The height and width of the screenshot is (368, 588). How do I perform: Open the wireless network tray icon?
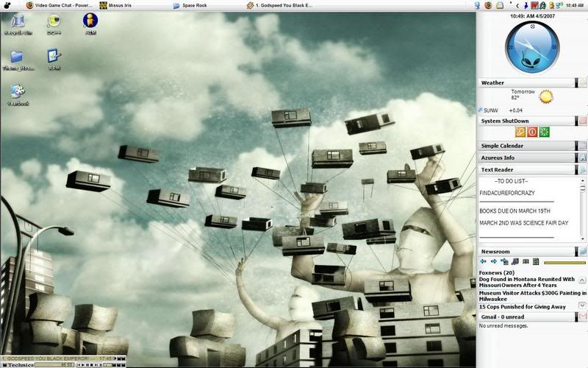559,5
